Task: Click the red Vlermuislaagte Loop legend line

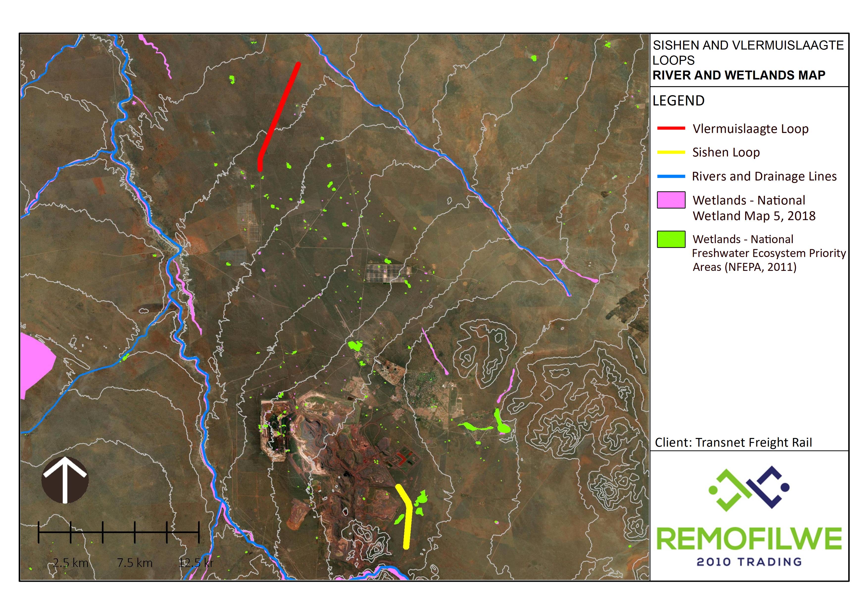Action: 671,128
